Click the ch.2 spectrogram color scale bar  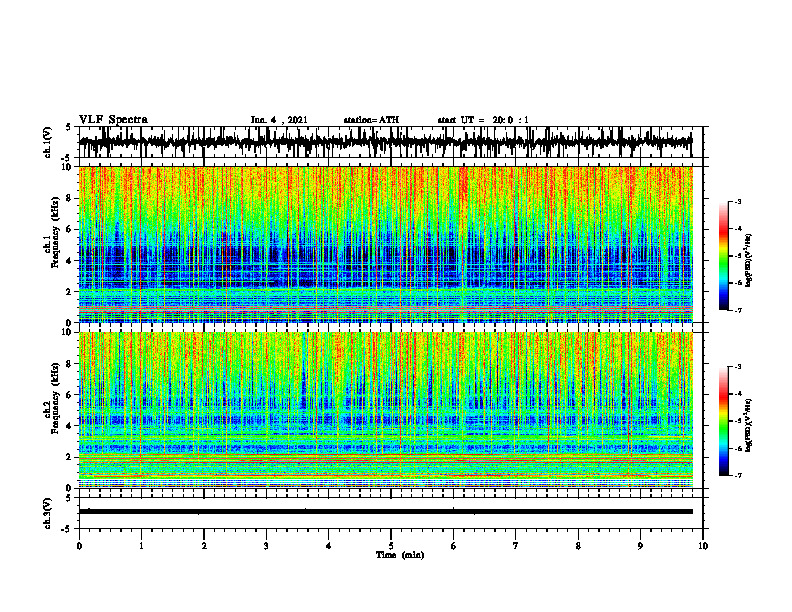(723, 421)
